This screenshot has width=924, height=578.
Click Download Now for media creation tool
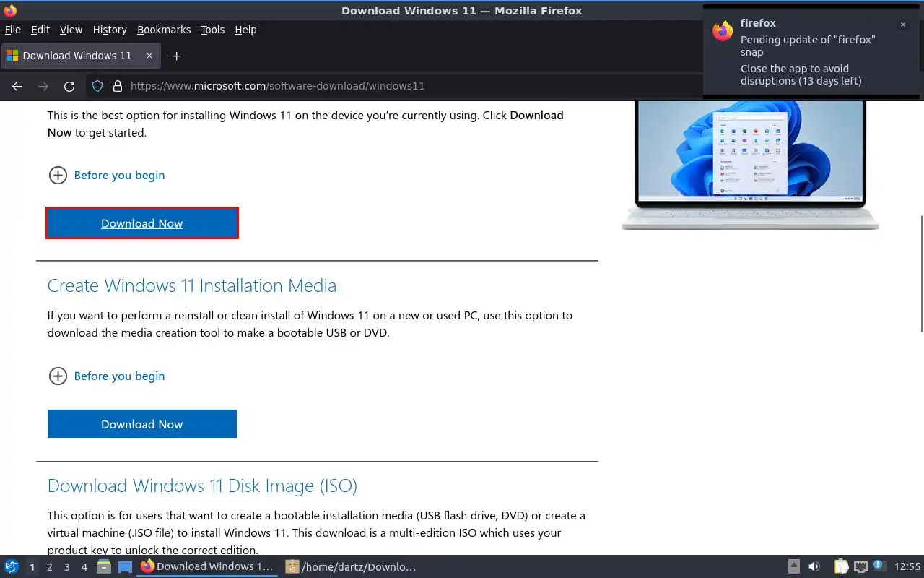(x=142, y=424)
